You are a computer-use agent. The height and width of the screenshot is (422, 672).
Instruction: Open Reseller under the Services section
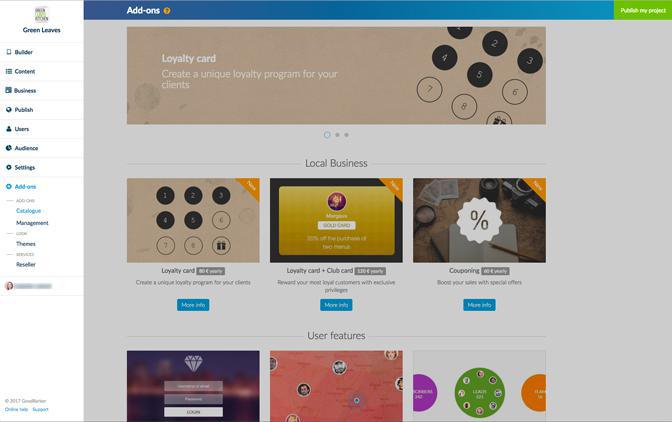point(26,264)
